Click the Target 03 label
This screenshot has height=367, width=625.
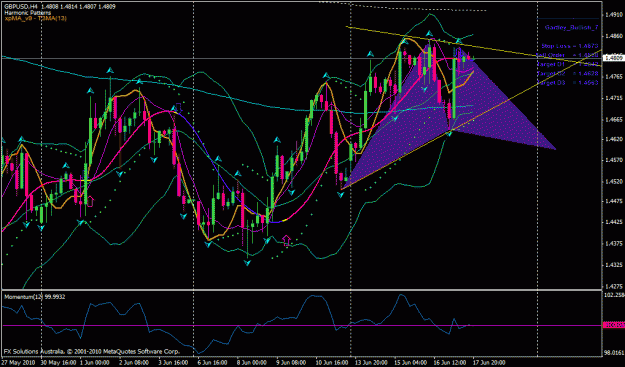coord(568,82)
